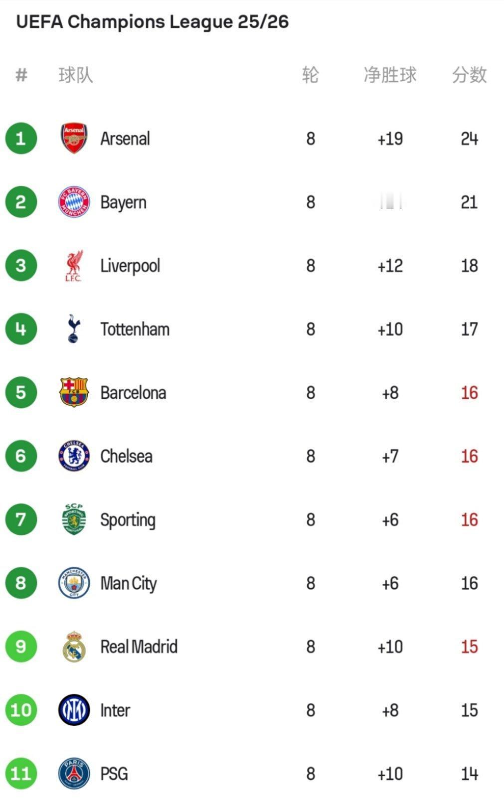Select the Liverpool liver bird crest
The width and height of the screenshot is (504, 812).
pos(74,266)
